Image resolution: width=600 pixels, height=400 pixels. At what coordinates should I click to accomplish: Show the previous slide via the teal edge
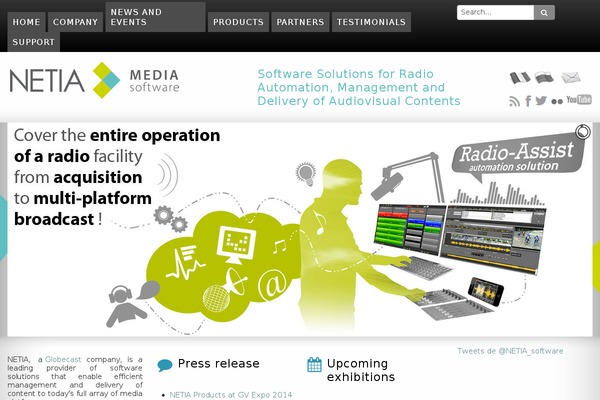pyautogui.click(x=3, y=228)
